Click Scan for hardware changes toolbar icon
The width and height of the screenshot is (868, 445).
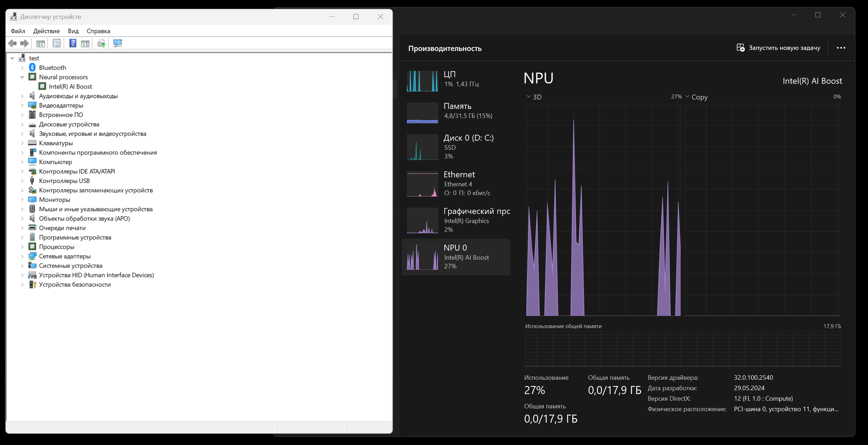pos(118,43)
